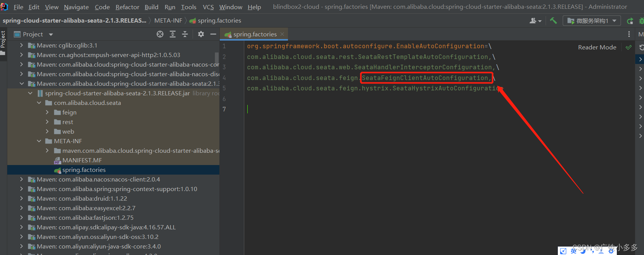644x255 pixels.
Task: Click line number 7 in the gutter
Action: 224,110
